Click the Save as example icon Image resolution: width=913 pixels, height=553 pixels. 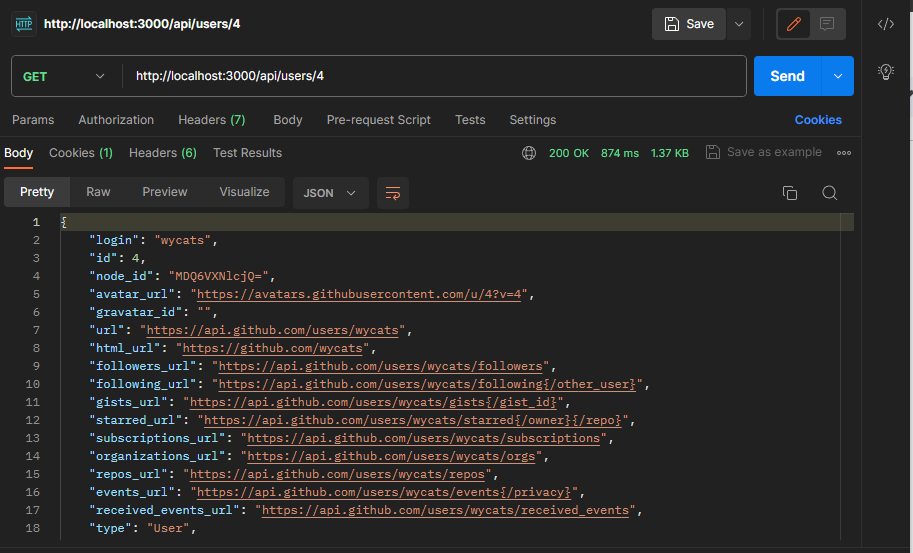click(x=713, y=153)
